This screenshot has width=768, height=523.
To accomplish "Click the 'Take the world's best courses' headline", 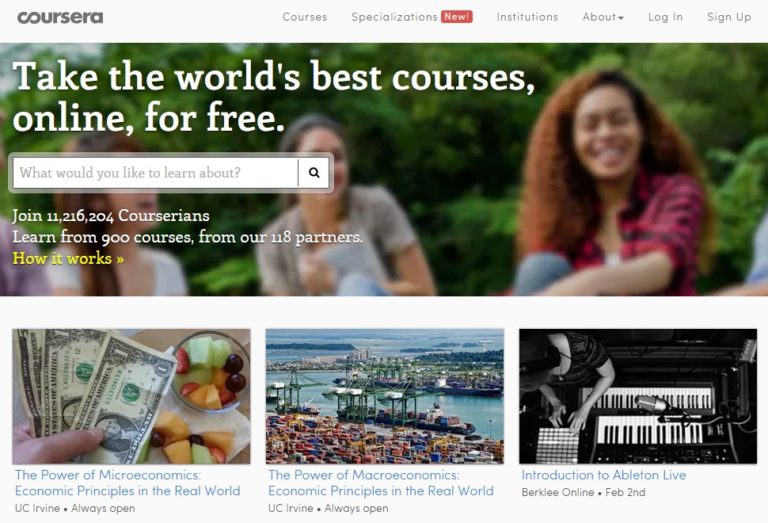I will (x=274, y=97).
